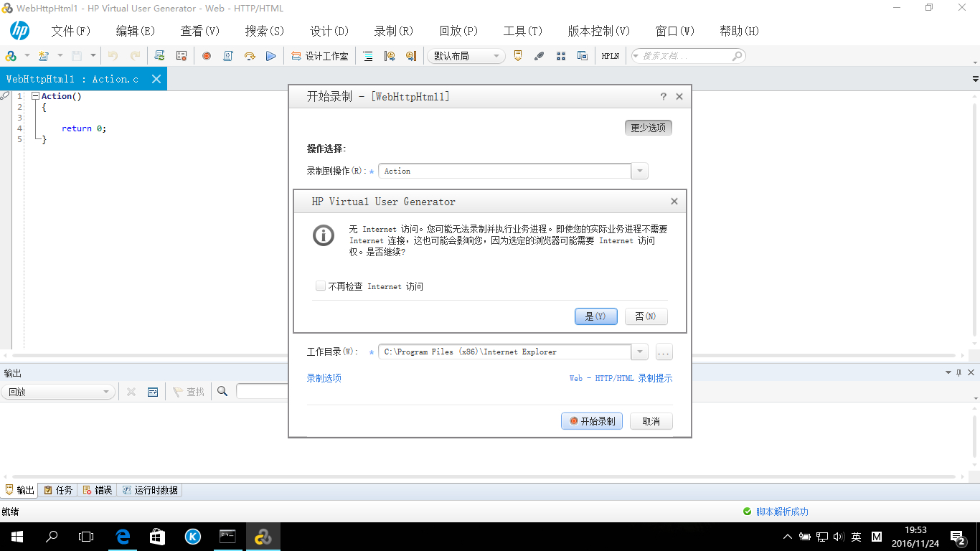980x551 pixels.
Task: Switch to the 运行时数据 tab
Action: [150, 490]
